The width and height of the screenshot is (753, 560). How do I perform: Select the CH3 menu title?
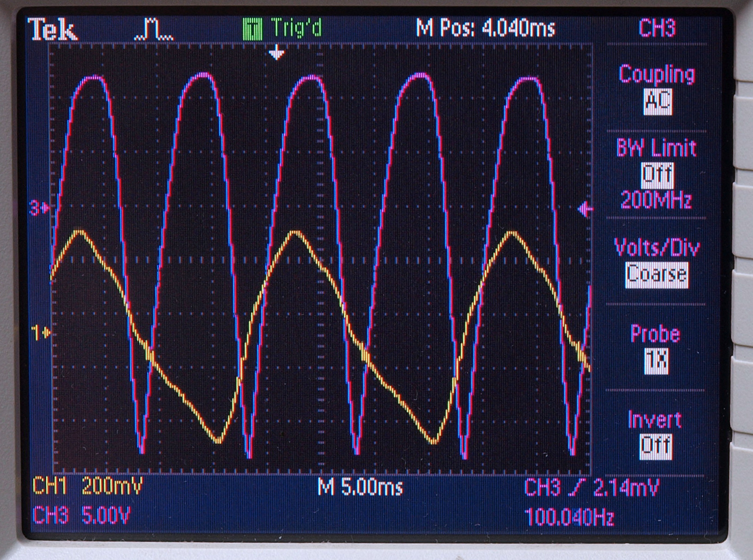click(x=657, y=29)
